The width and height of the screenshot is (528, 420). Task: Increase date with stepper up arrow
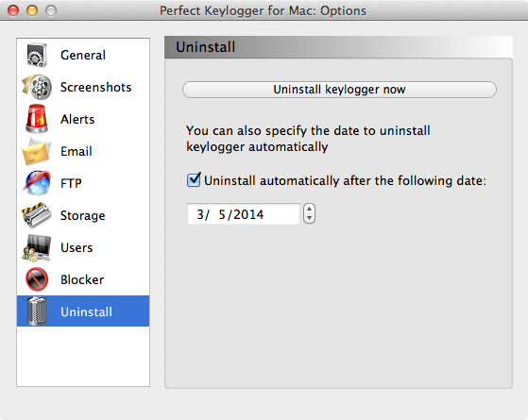click(x=309, y=209)
